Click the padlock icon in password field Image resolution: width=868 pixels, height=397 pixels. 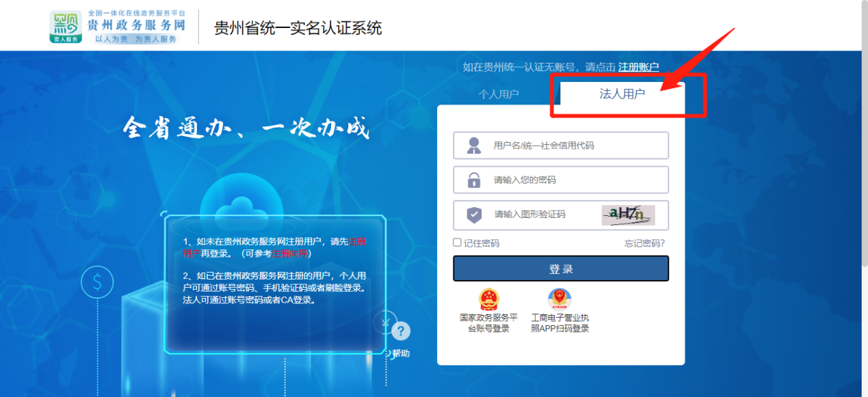[x=473, y=180]
